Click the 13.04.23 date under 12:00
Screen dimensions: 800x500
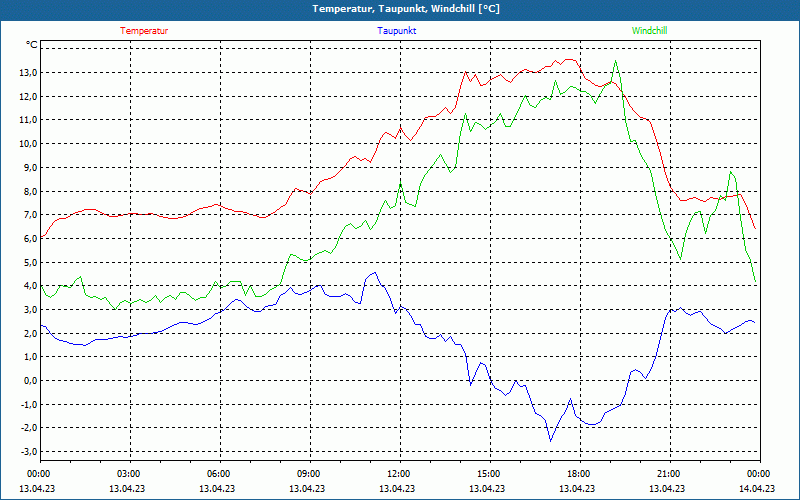point(397,488)
